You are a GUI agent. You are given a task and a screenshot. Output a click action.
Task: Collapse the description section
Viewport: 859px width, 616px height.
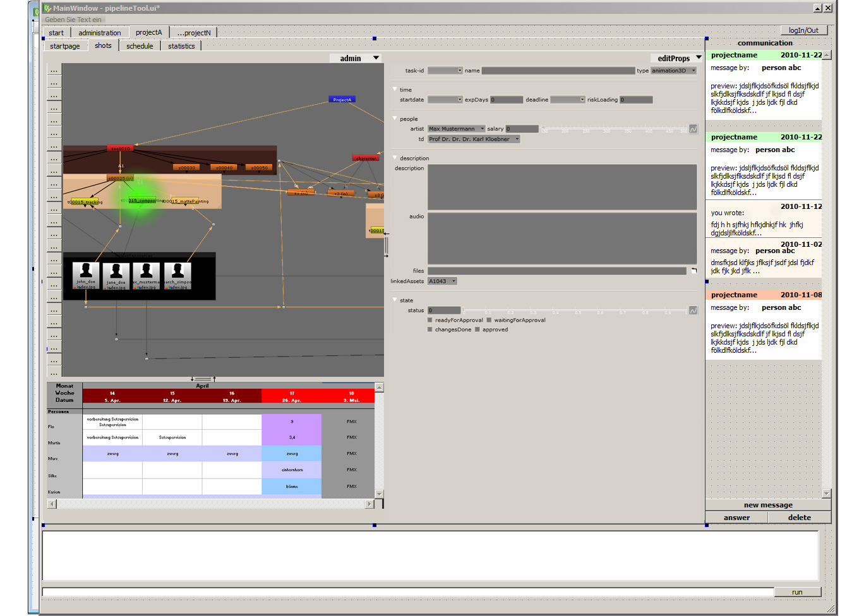[395, 158]
